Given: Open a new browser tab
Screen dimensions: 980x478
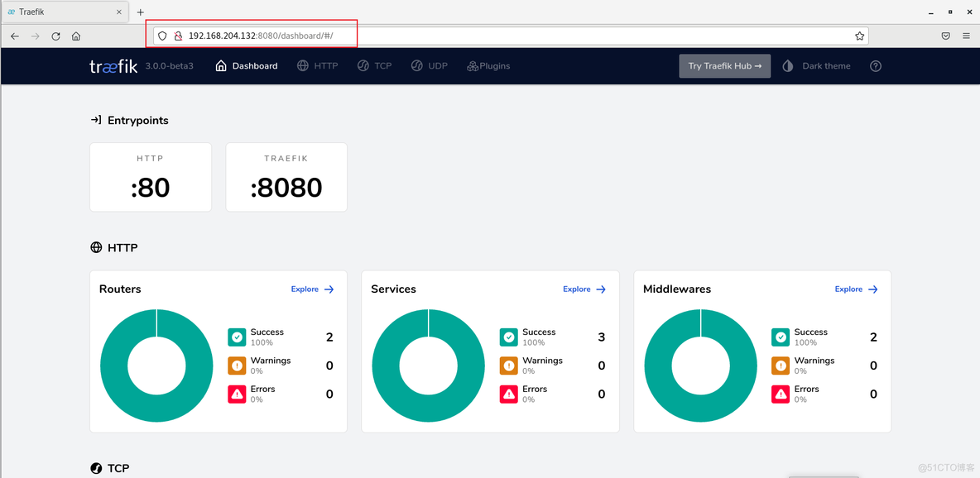Looking at the screenshot, I should click(141, 12).
